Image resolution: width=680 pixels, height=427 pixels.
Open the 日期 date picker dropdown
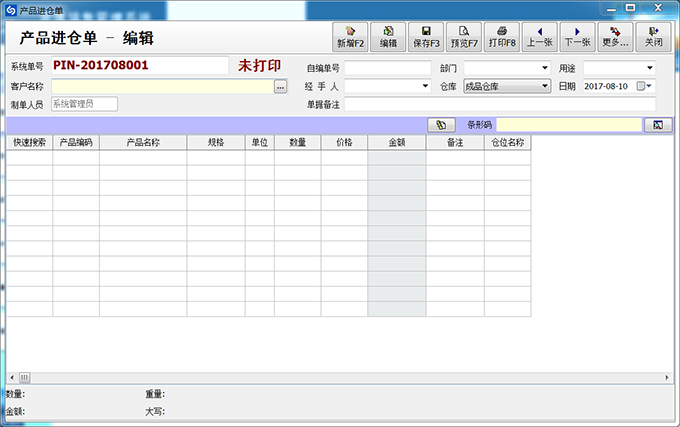[649, 86]
